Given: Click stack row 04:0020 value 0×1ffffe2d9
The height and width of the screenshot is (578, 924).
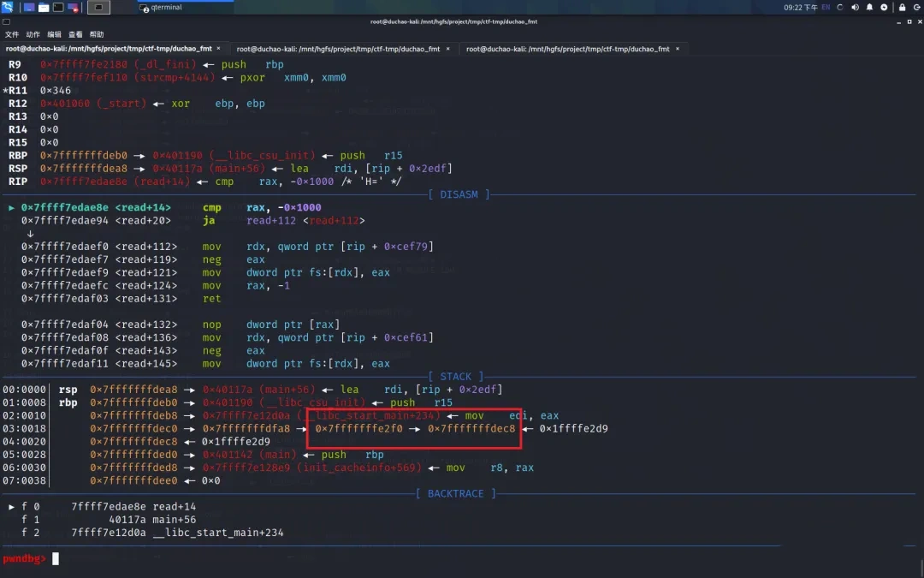Looking at the screenshot, I should [x=236, y=442].
